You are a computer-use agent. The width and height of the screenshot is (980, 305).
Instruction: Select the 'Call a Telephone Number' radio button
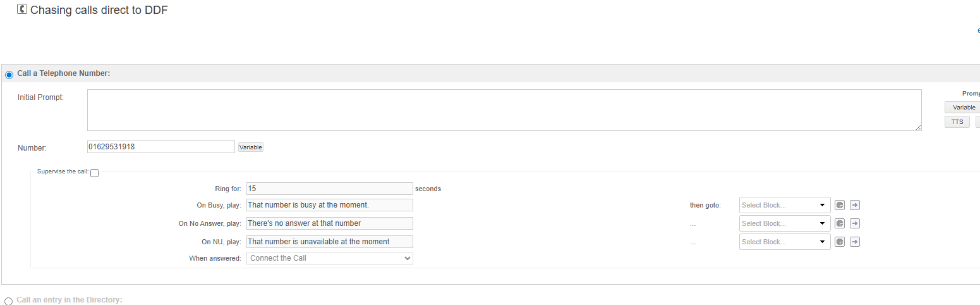[9, 75]
